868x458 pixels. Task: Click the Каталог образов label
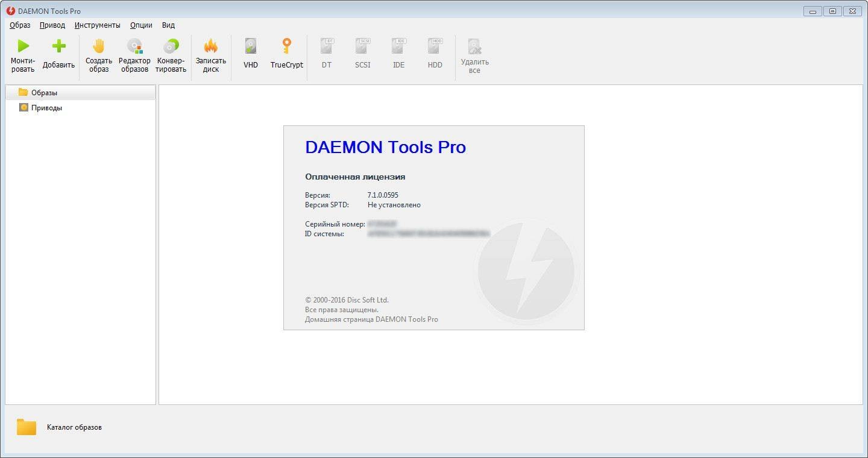pos(74,427)
